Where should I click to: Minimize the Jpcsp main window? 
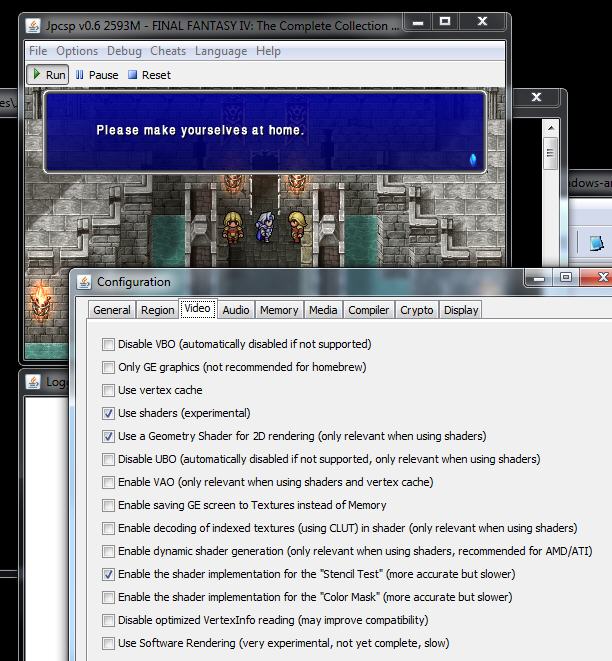click(x=418, y=22)
